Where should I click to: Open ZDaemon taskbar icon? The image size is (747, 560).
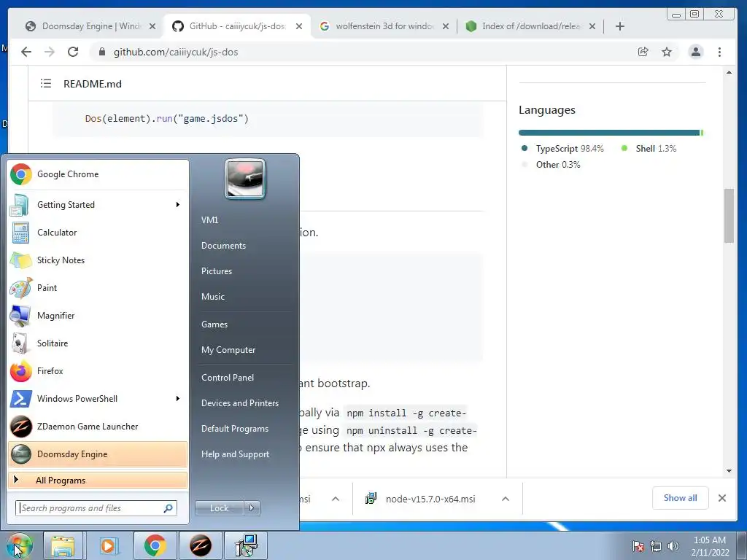[x=201, y=545]
